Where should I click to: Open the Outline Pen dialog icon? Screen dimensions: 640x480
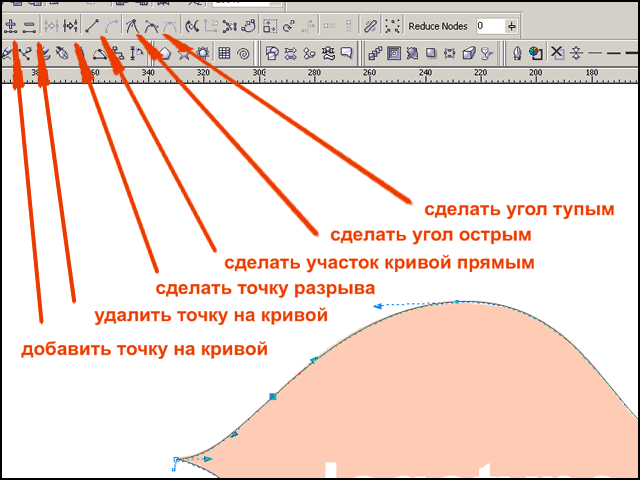point(517,53)
